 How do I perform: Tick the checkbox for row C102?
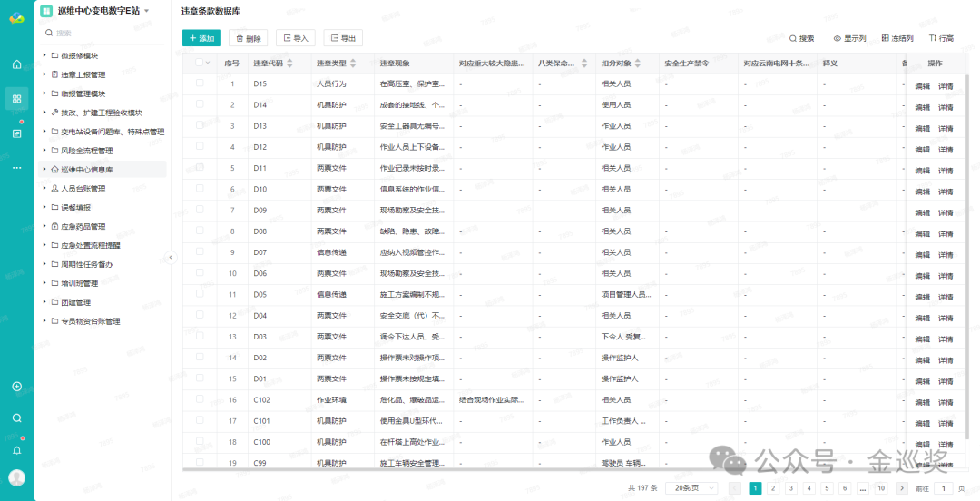pos(200,398)
